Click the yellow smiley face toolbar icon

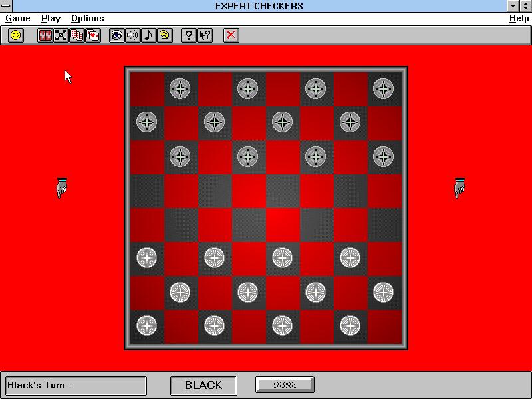pos(15,35)
